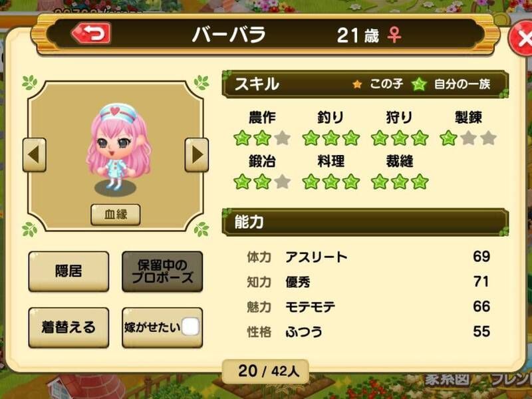Open the 血縁 bloodline button
Viewport: 532px width, 399px height.
[116, 214]
